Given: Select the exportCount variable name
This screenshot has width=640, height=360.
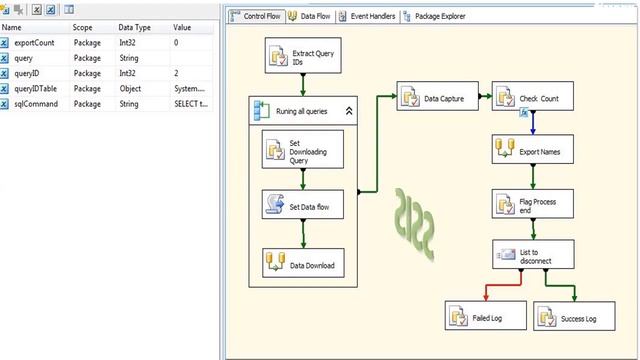Looking at the screenshot, I should pyautogui.click(x=34, y=43).
